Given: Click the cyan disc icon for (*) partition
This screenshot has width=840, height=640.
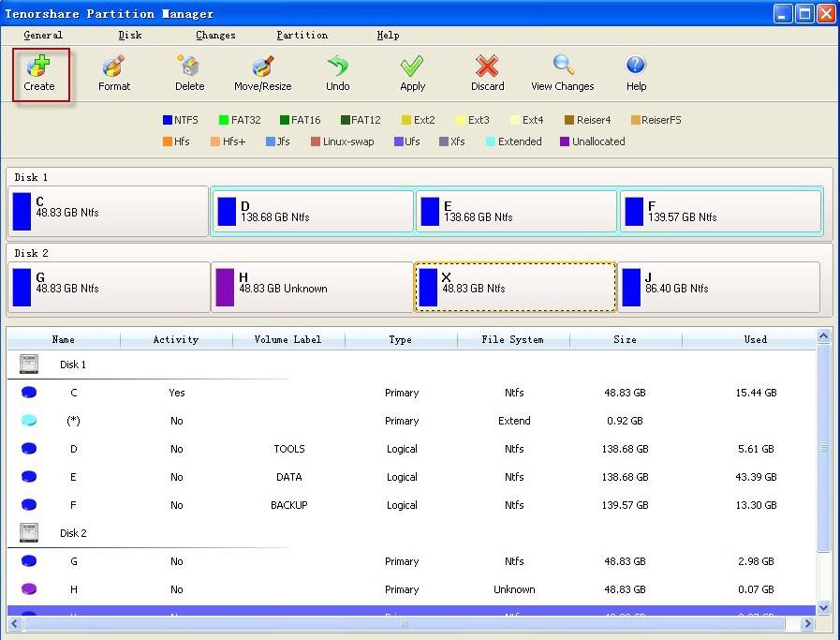Looking at the screenshot, I should click(29, 420).
